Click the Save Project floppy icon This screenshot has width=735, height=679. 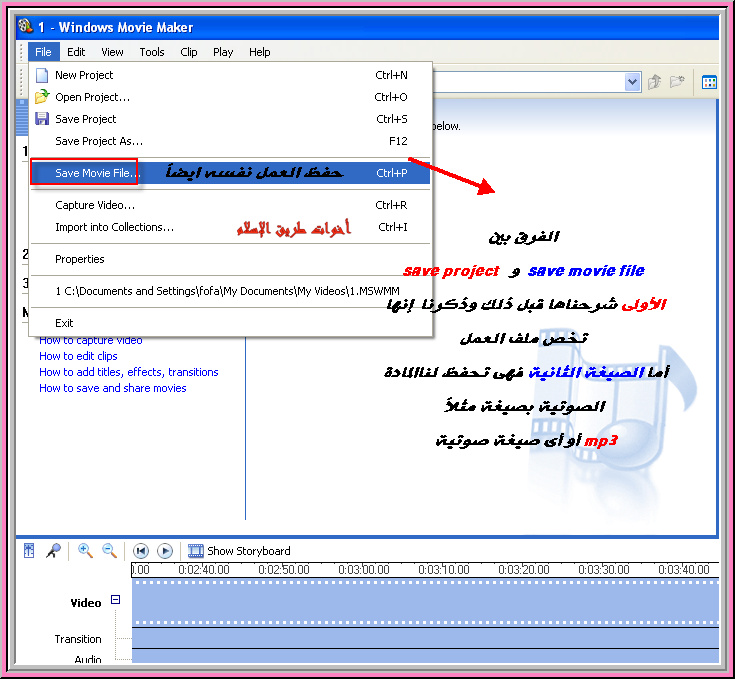(42, 119)
